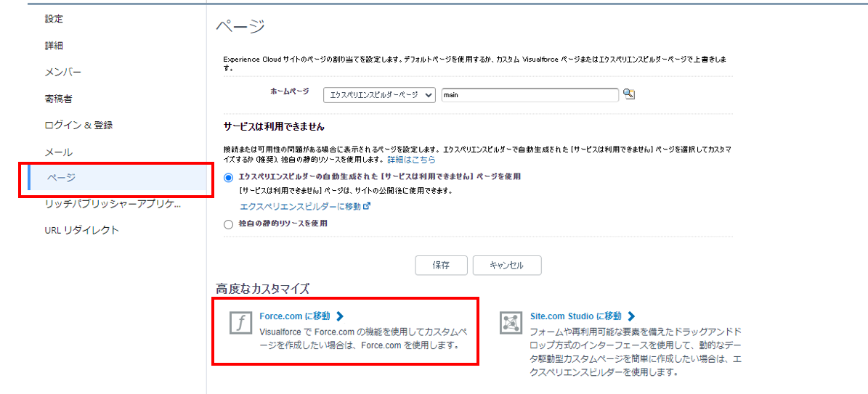Select 寄稿者 in the sidebar
Viewport: 868px width, 394px height.
coord(58,99)
